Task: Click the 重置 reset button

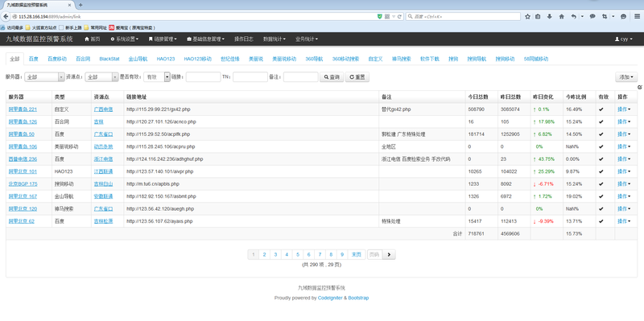Action: click(357, 76)
